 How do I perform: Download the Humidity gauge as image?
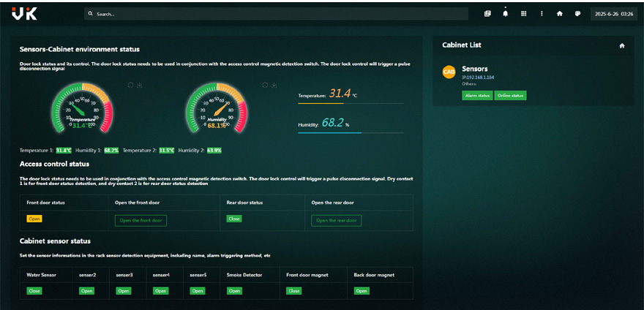click(x=274, y=85)
